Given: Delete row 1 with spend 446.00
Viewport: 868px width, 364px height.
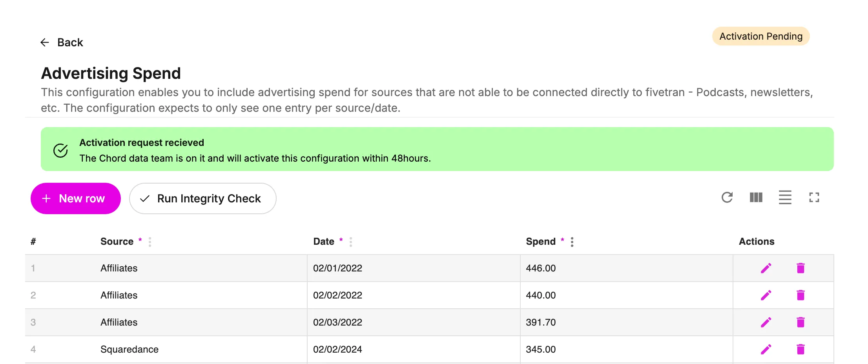Looking at the screenshot, I should click(x=801, y=268).
